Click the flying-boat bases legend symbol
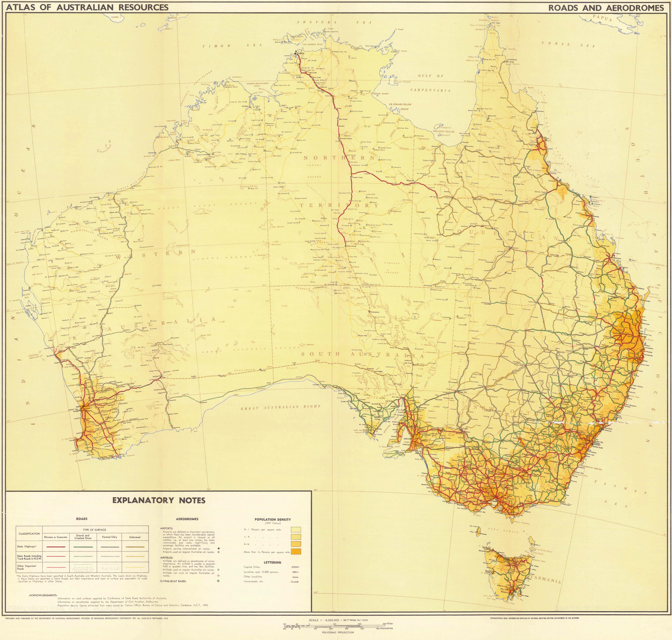 coord(218,581)
